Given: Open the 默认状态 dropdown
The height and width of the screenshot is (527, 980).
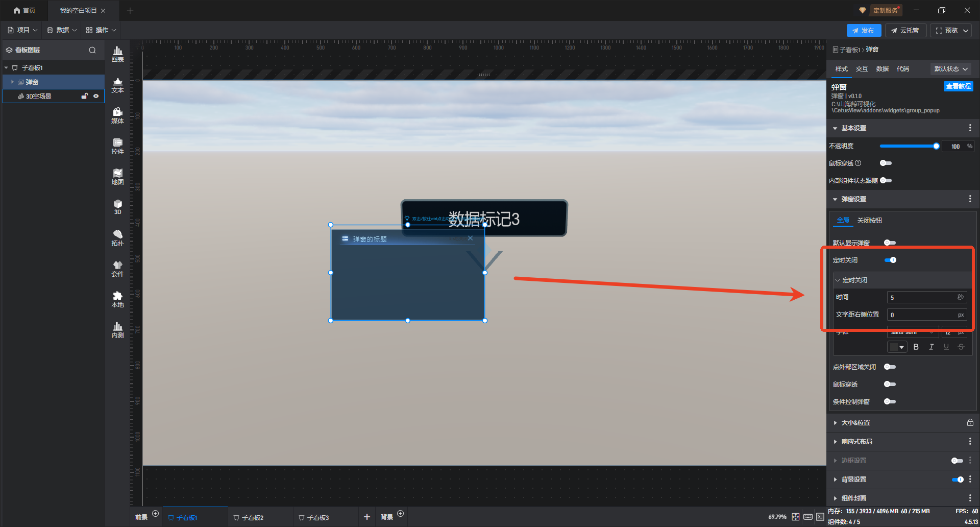Looking at the screenshot, I should tap(950, 69).
